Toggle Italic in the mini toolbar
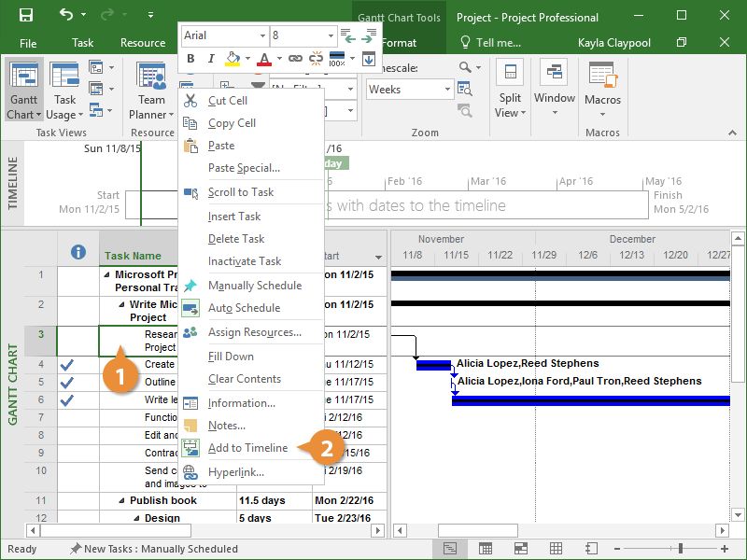Image resolution: width=747 pixels, height=560 pixels. click(211, 59)
